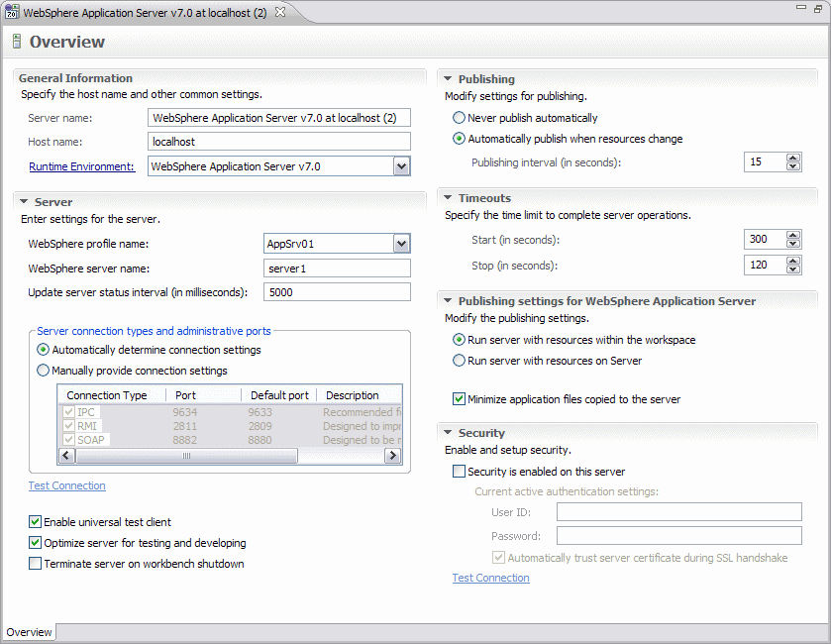
Task: Restore the editor pane view
Action: coord(818,9)
